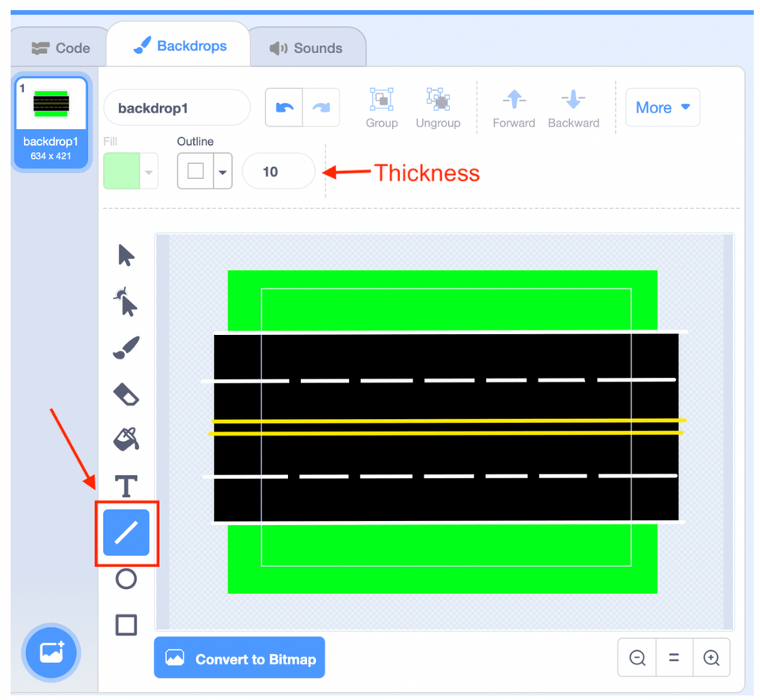Switch to the Code tab
Image resolution: width=760 pixels, height=700 pixels.
[x=61, y=48]
